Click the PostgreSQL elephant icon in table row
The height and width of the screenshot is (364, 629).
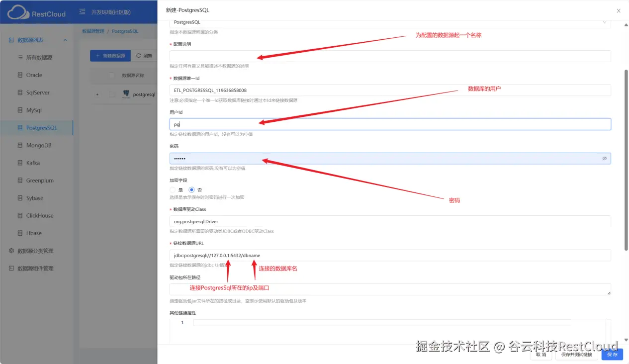[x=126, y=94]
